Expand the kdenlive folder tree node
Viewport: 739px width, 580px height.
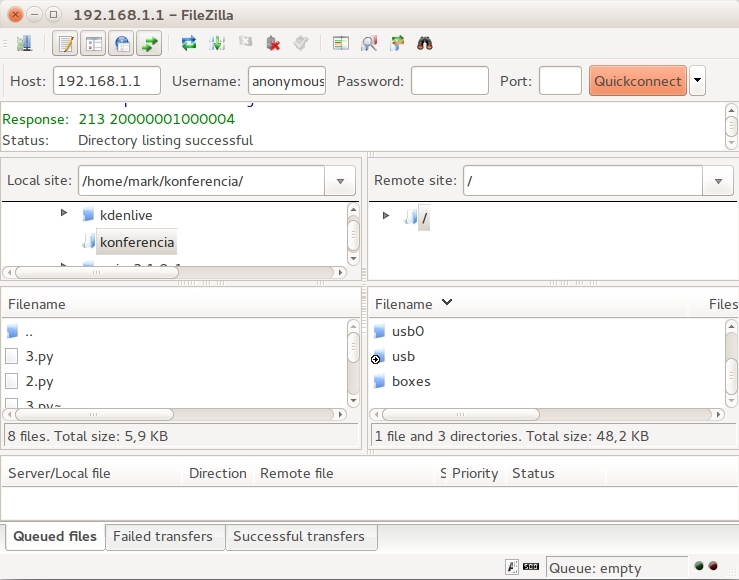point(64,213)
